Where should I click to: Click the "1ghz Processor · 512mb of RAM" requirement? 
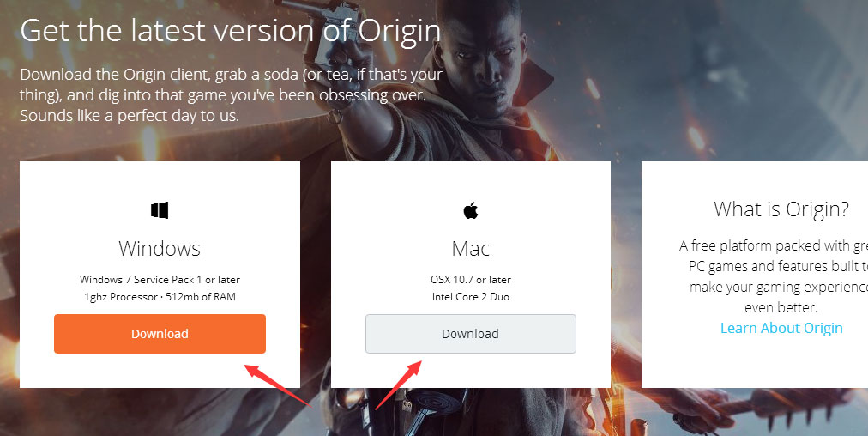click(x=160, y=297)
